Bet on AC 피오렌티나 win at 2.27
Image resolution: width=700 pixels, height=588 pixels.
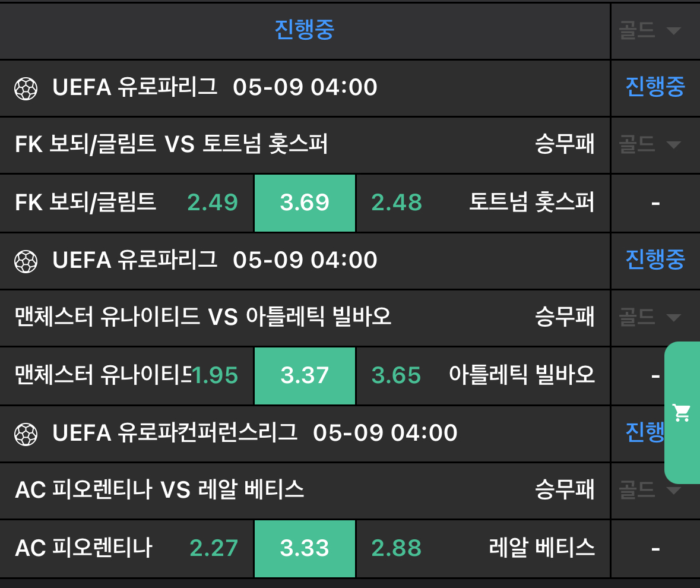[x=213, y=548]
